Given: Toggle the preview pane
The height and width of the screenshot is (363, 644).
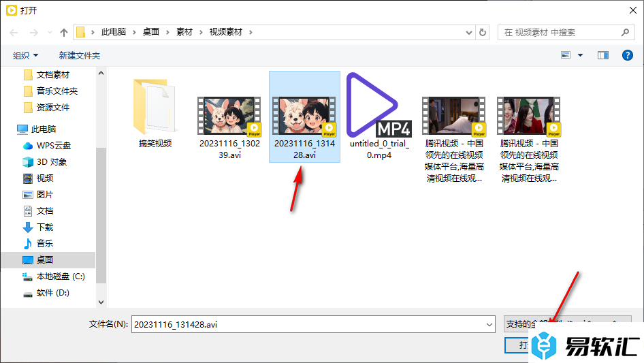Looking at the screenshot, I should pyautogui.click(x=603, y=55).
